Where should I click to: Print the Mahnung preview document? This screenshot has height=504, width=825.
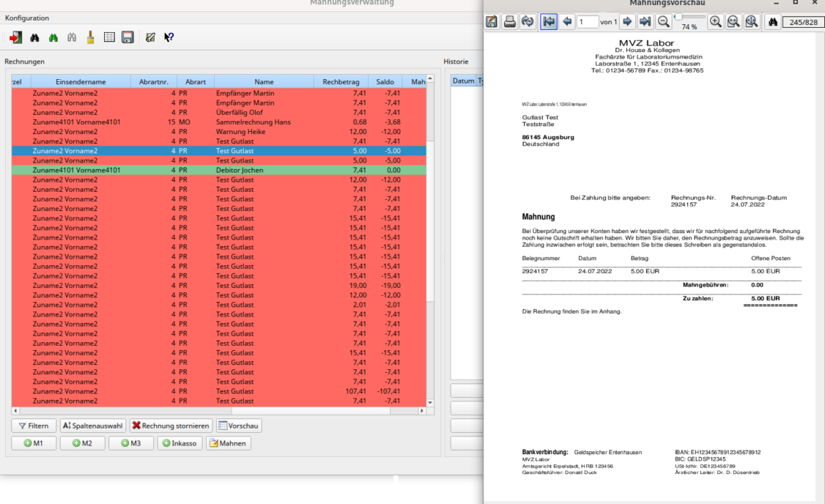(509, 22)
